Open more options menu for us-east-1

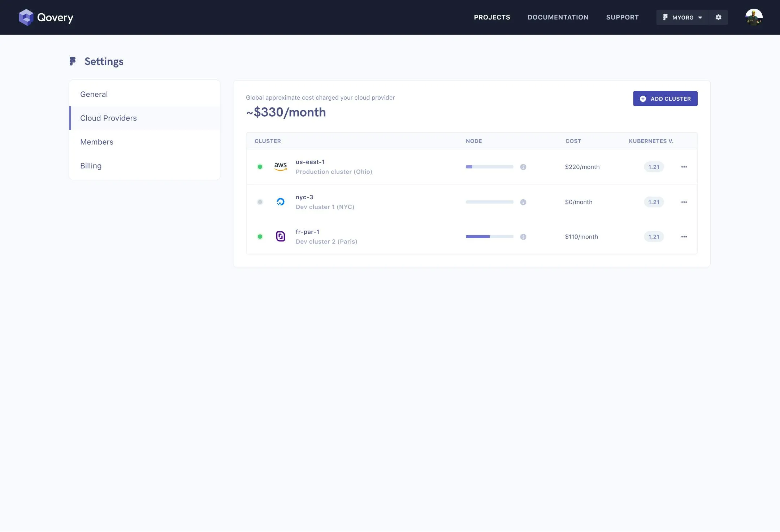pos(684,167)
